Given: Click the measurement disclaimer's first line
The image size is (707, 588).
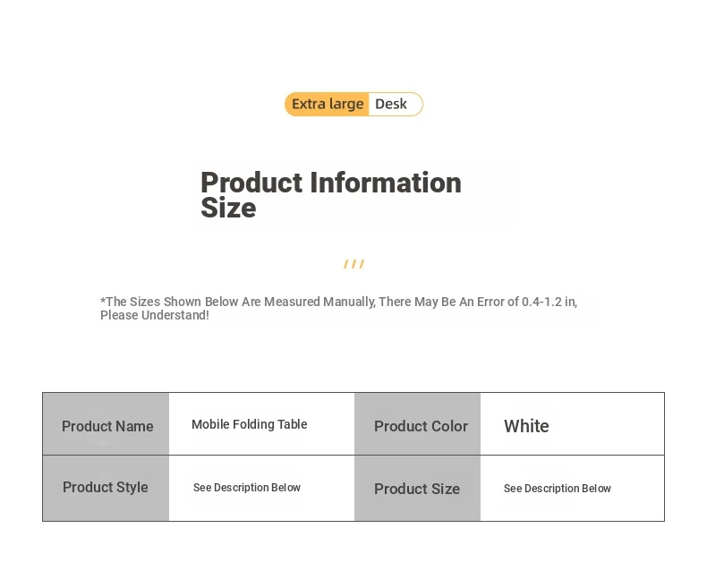Looking at the screenshot, I should 338,302.
